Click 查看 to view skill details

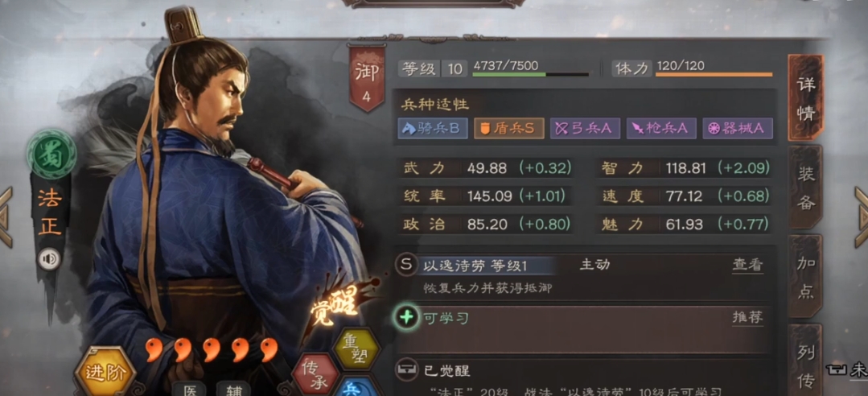click(x=748, y=266)
